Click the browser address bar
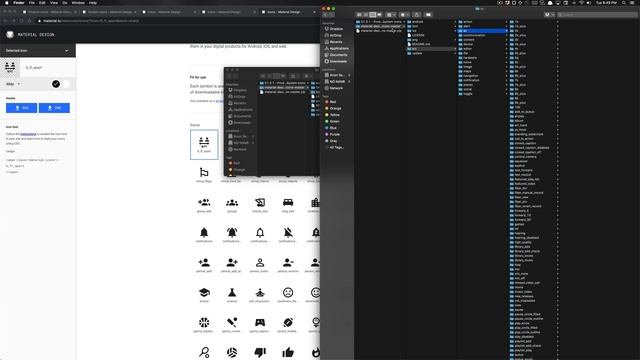The width and height of the screenshot is (640, 360). pyautogui.click(x=176, y=20)
